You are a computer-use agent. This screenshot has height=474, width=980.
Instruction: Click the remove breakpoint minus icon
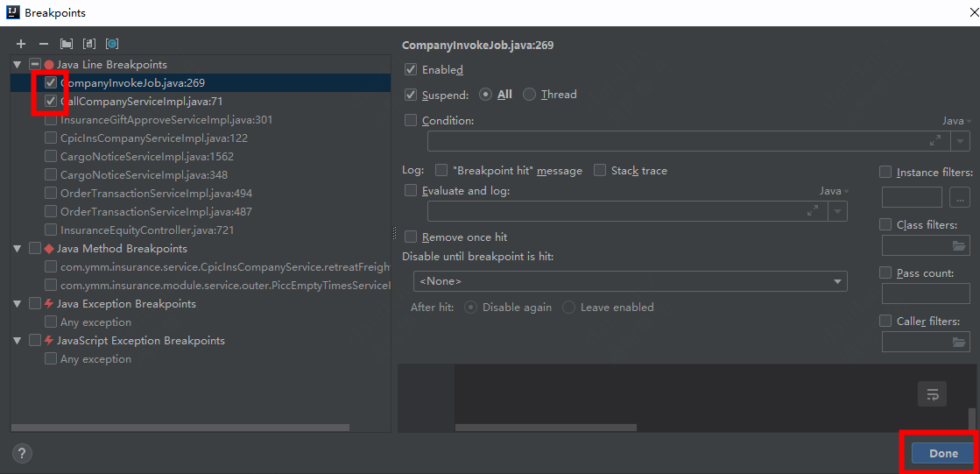pos(44,44)
